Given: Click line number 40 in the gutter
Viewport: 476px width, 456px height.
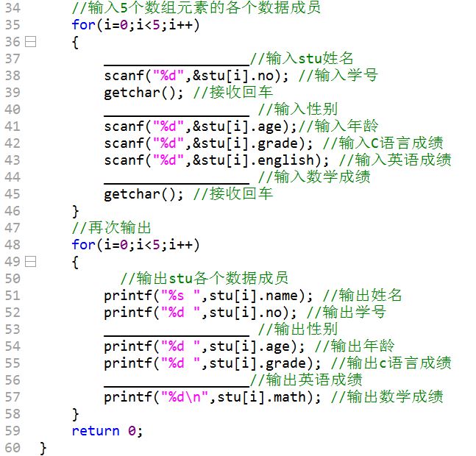Looking at the screenshot, I should [x=13, y=110].
